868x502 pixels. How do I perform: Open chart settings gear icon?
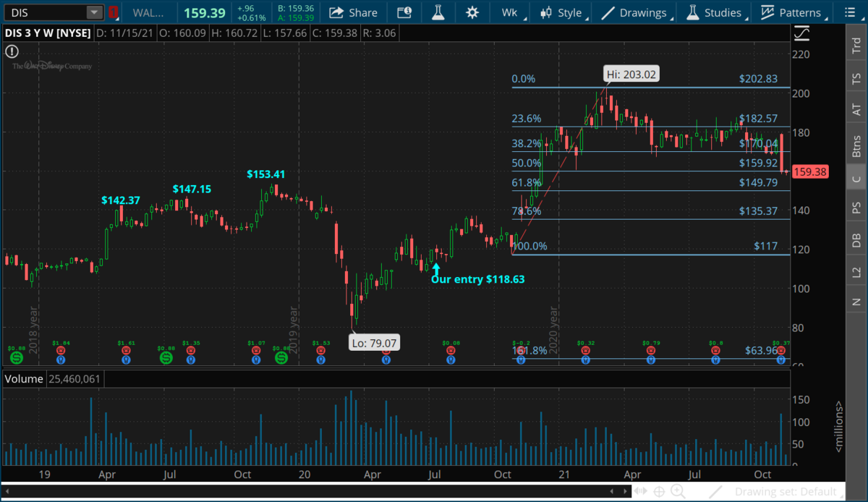472,12
